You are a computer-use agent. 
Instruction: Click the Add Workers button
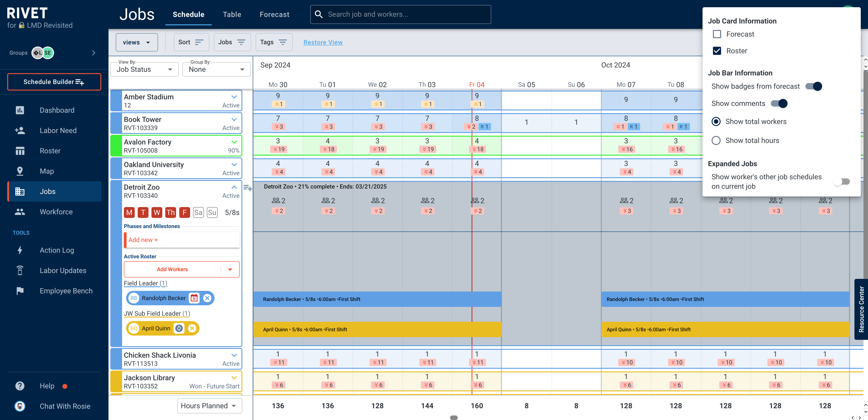pos(172,269)
